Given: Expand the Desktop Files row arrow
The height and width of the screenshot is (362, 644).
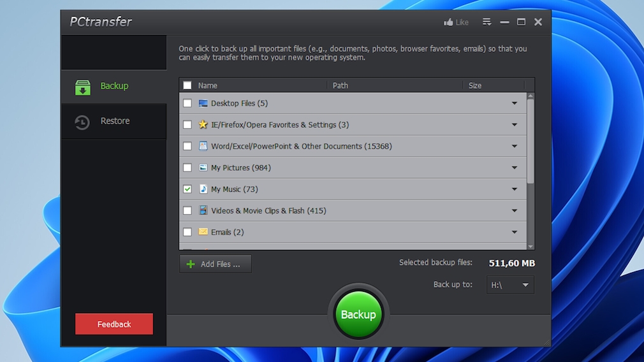Looking at the screenshot, I should point(515,103).
